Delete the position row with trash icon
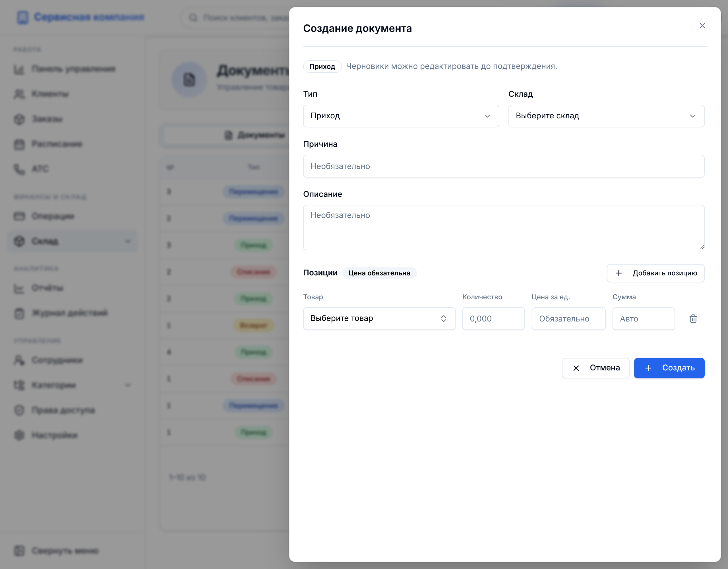 (693, 319)
